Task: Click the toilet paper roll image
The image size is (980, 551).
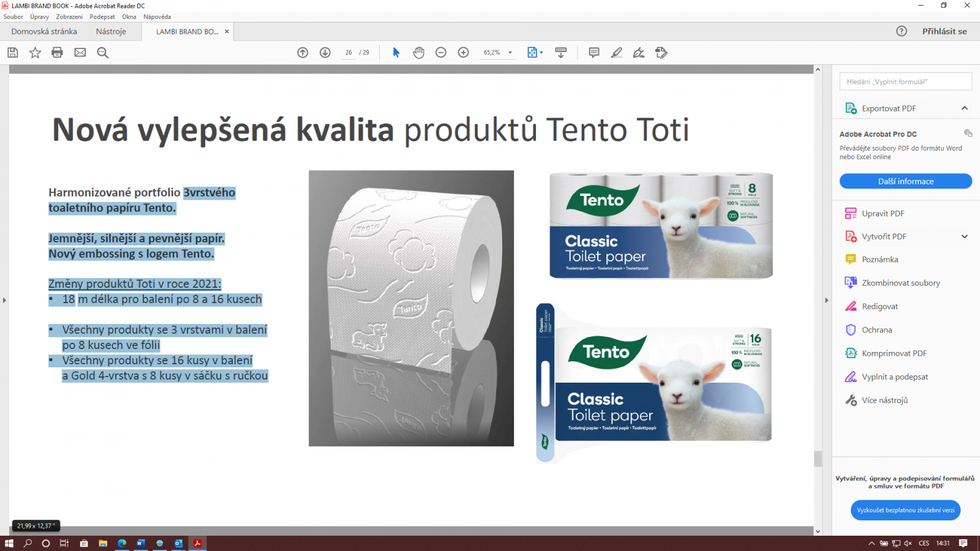Action: [x=411, y=308]
